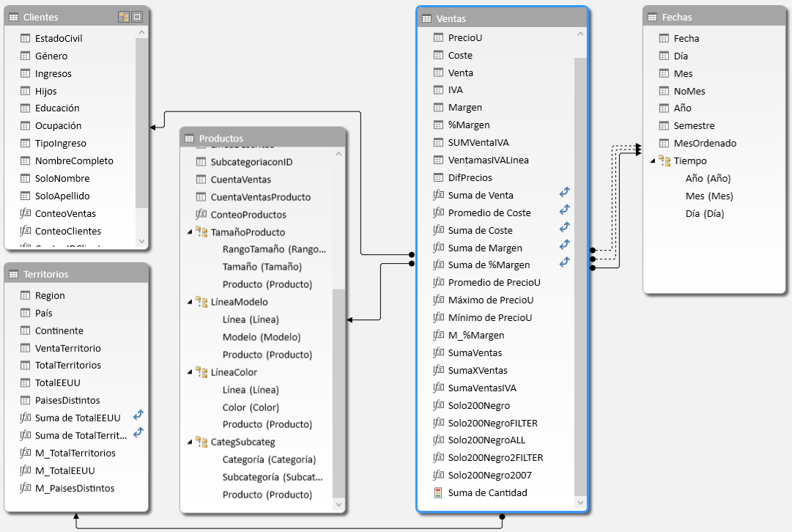Image resolution: width=792 pixels, height=532 pixels.
Task: Collapse the Tiempo hierarchy in Fechas
Action: (654, 161)
